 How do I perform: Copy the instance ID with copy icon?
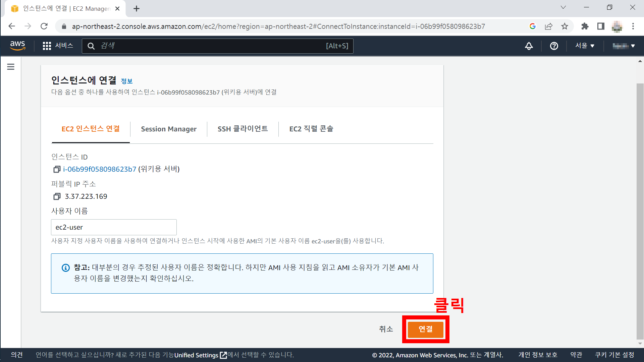coord(57,169)
